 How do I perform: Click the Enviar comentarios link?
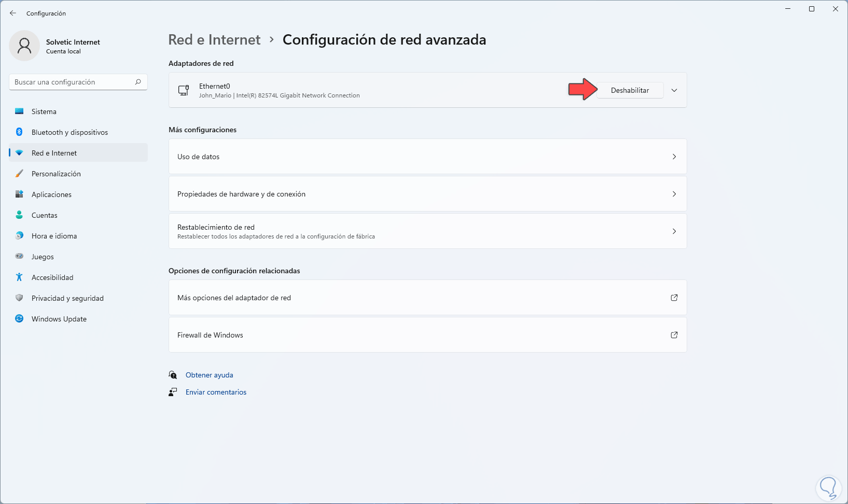pos(216,392)
